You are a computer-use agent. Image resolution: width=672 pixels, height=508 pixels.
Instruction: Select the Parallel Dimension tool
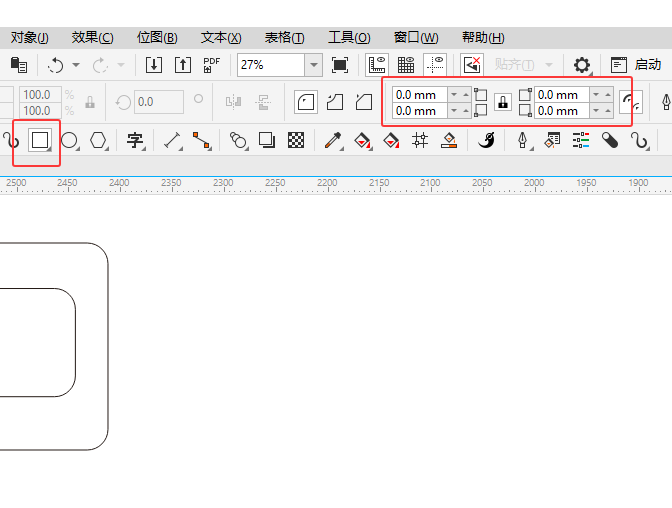[173, 140]
